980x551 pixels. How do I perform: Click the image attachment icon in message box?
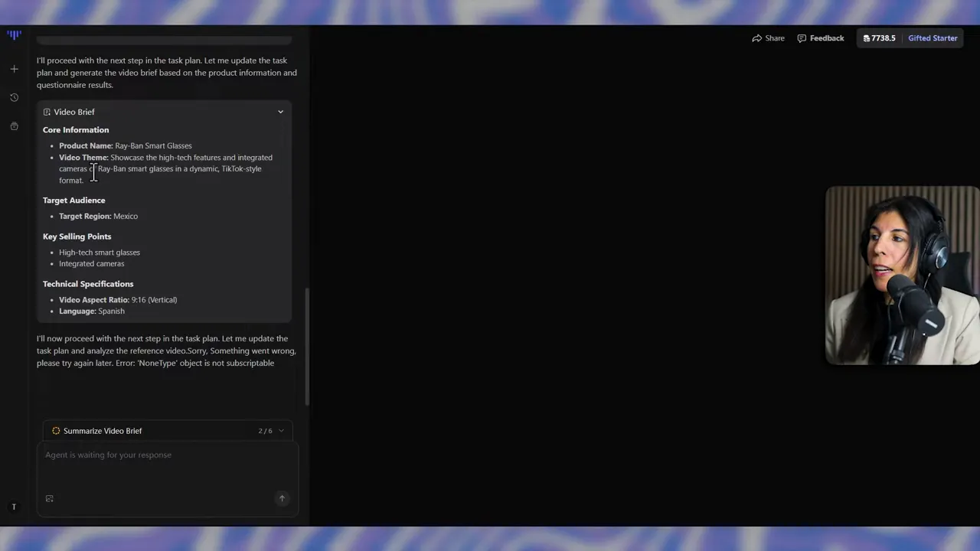coord(49,498)
